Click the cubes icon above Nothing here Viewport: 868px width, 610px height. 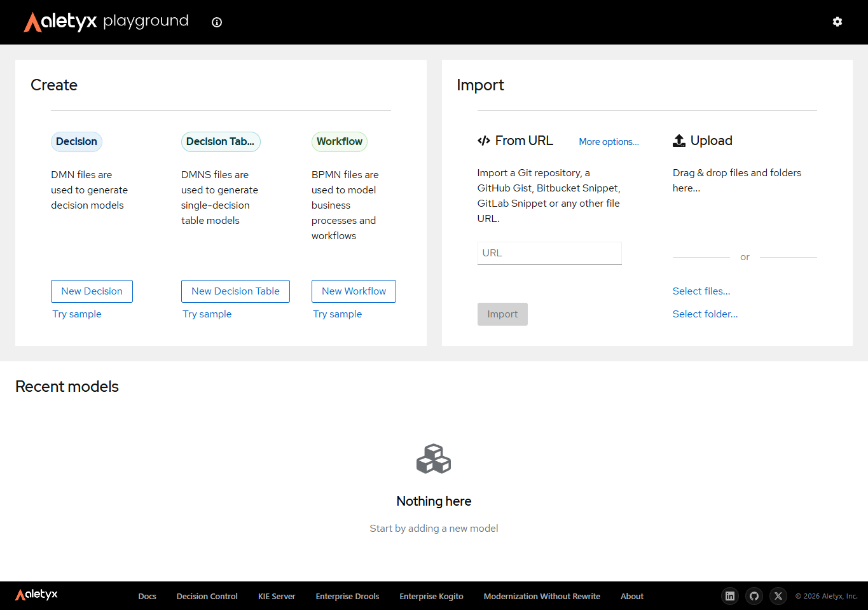(x=434, y=459)
